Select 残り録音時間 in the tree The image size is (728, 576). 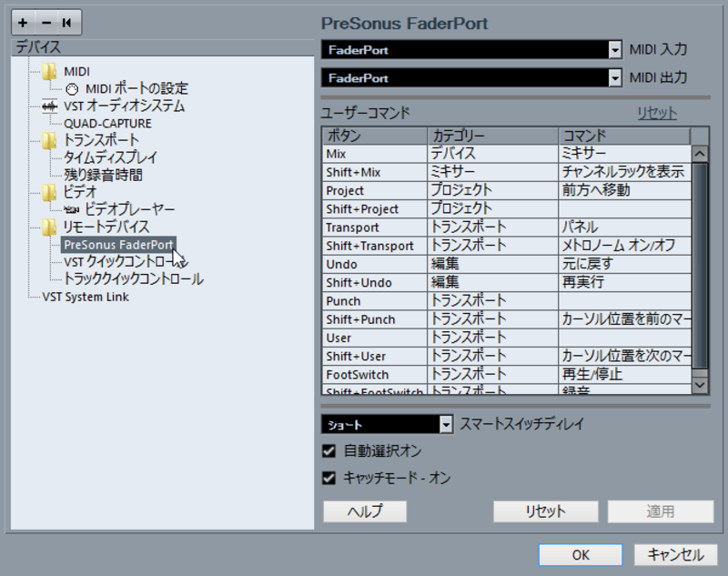103,175
